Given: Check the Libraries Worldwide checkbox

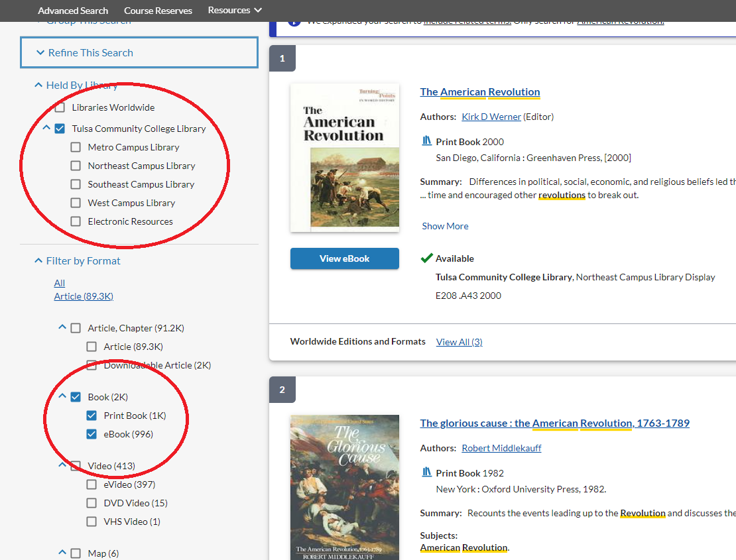Looking at the screenshot, I should 59,107.
